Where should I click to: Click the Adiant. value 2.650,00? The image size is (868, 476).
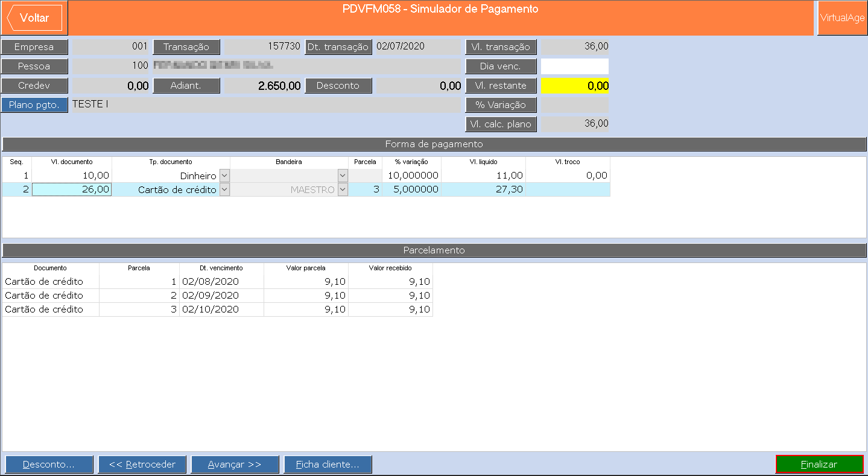[262, 86]
